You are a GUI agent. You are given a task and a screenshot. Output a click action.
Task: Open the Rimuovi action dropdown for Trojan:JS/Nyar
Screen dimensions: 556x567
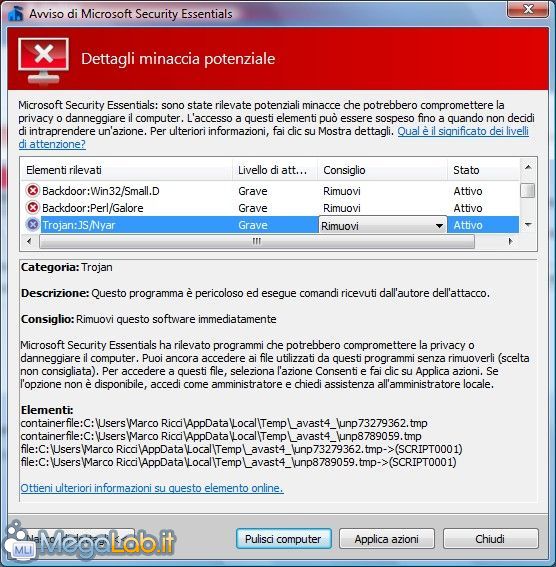382,226
